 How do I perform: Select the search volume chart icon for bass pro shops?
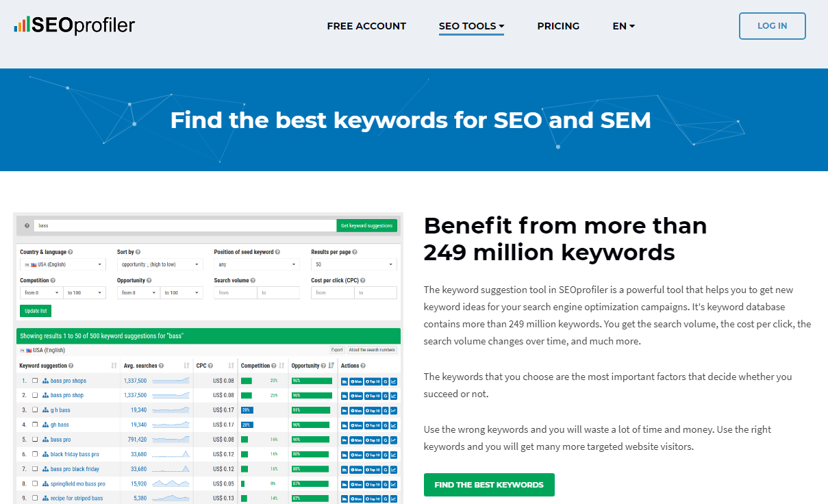coord(344,380)
